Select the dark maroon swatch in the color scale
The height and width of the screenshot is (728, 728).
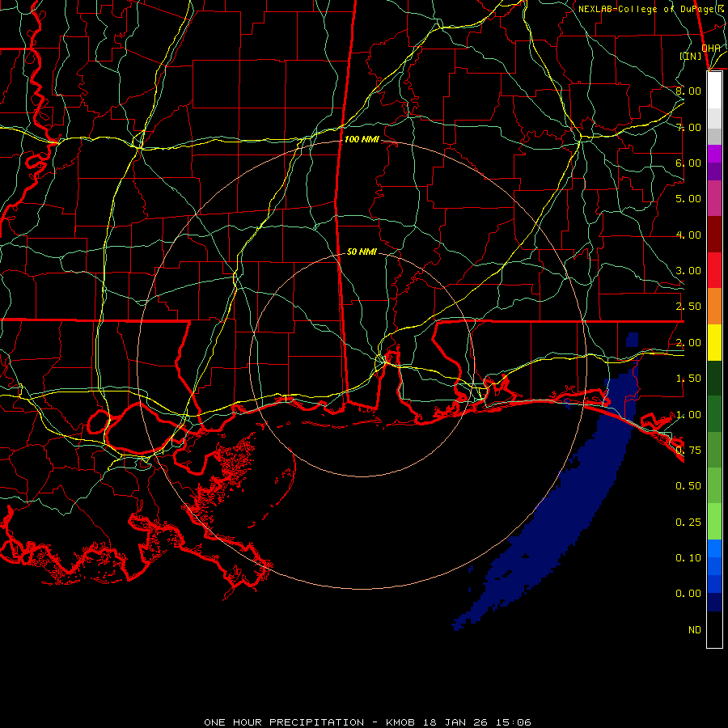[x=714, y=235]
